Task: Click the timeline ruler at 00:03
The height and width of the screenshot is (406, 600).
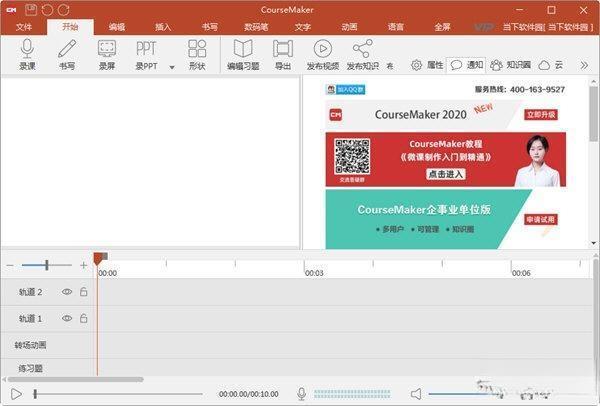Action: coord(314,273)
